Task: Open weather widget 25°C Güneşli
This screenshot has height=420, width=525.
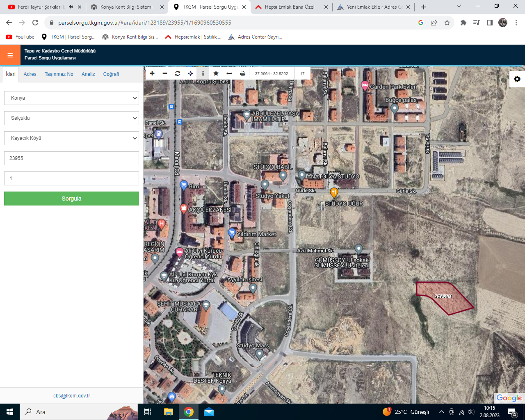Action: 406,412
